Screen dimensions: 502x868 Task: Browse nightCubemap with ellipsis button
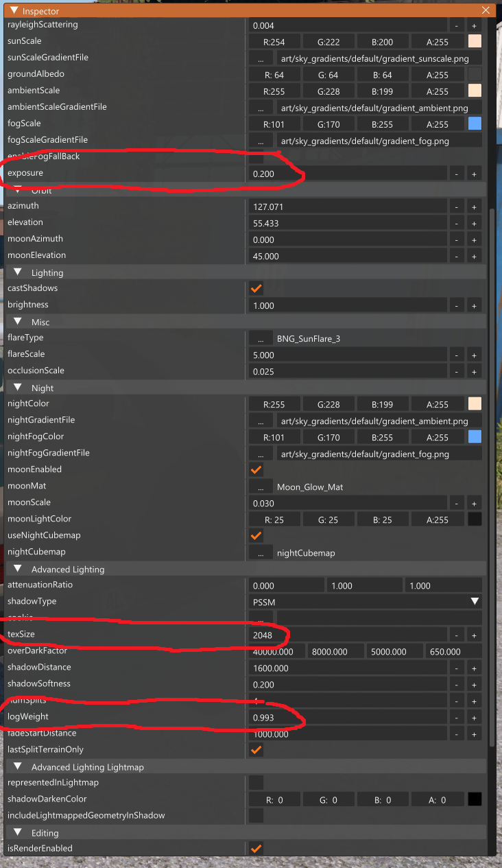261,552
